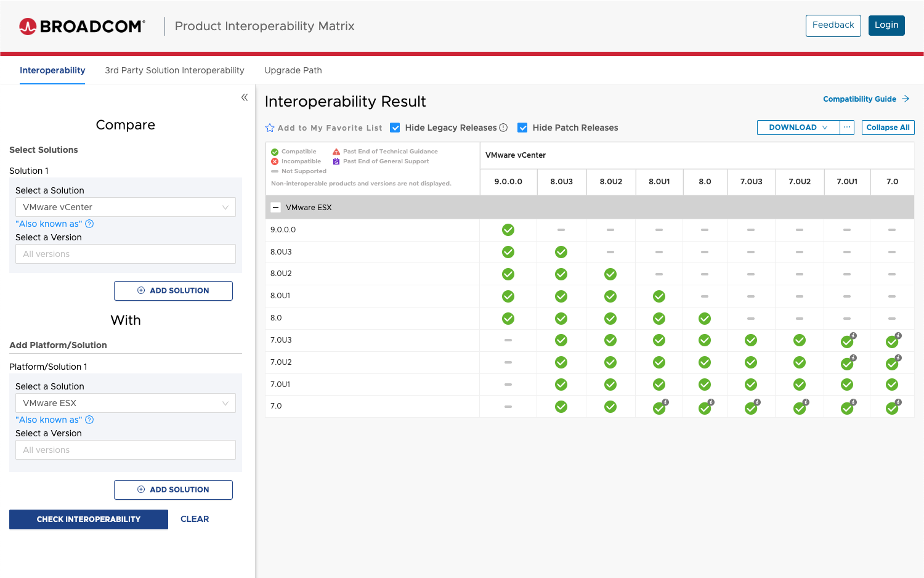Switch to the Upgrade Path tab
Image resolution: width=924 pixels, height=578 pixels.
point(293,70)
